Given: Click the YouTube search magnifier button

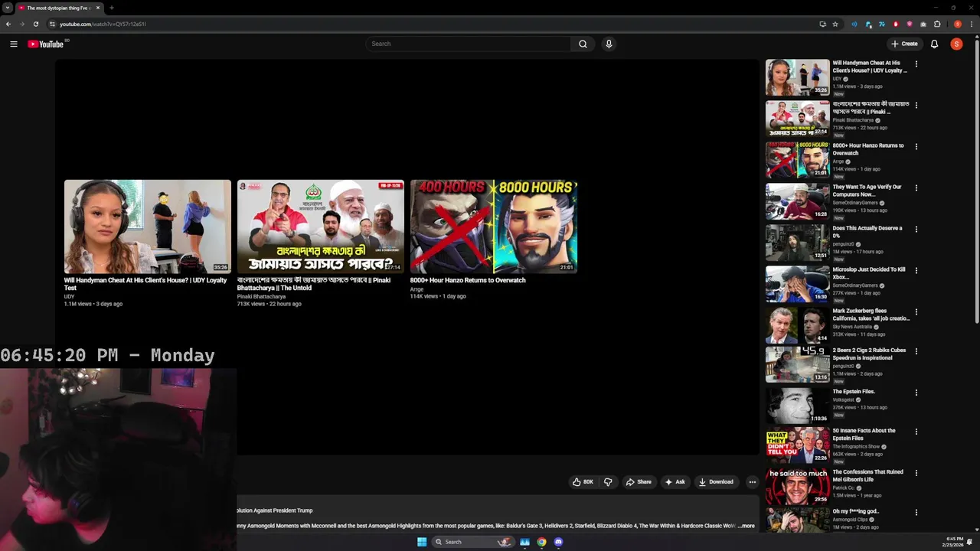Looking at the screenshot, I should coord(583,44).
